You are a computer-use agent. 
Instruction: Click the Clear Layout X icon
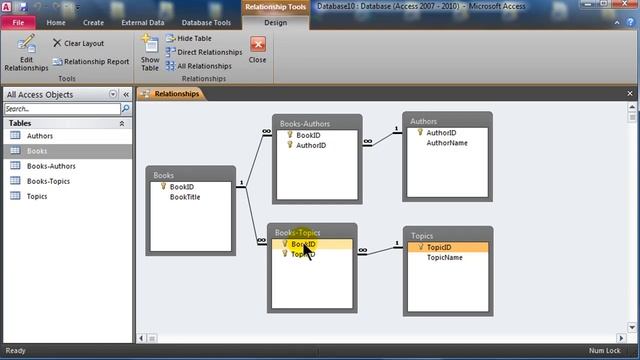[x=57, y=43]
